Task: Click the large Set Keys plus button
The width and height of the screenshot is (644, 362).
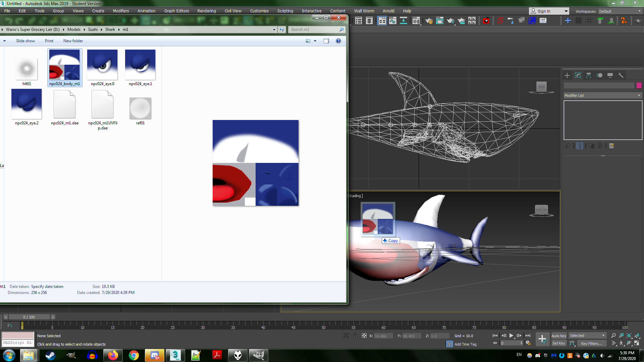Action: coord(542,339)
